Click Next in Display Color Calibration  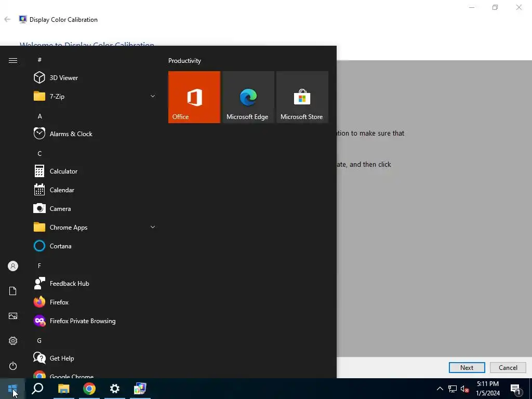click(x=467, y=367)
